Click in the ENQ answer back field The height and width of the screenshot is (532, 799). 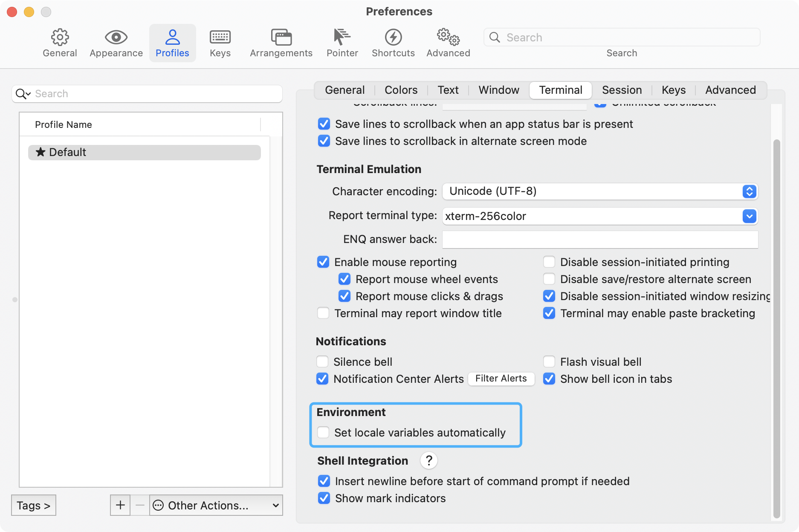click(600, 239)
